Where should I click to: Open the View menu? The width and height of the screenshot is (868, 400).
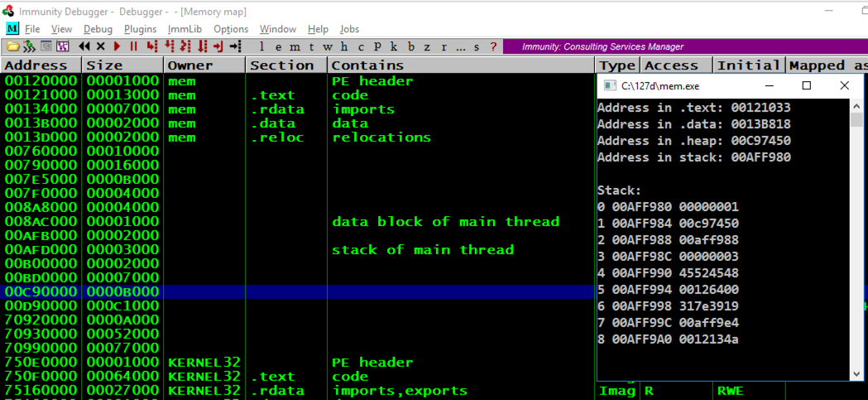[x=61, y=29]
